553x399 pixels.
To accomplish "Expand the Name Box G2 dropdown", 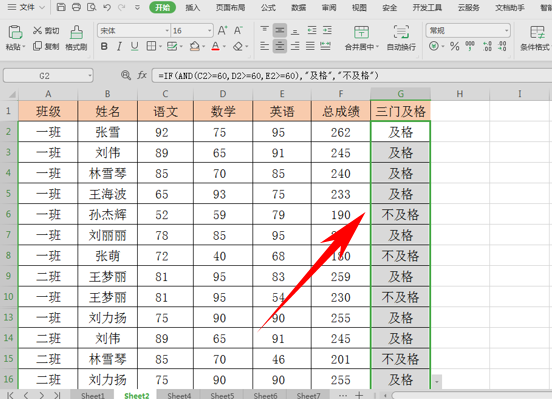I will tap(90, 75).
